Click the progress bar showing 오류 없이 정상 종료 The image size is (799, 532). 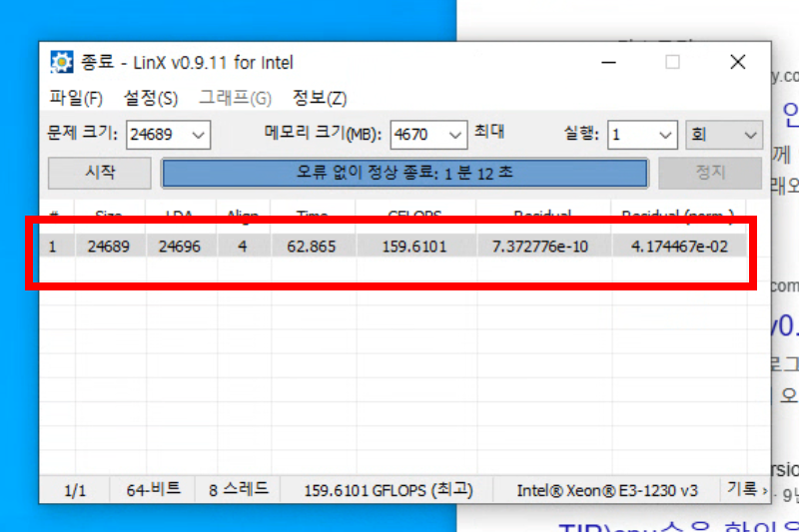pos(404,173)
